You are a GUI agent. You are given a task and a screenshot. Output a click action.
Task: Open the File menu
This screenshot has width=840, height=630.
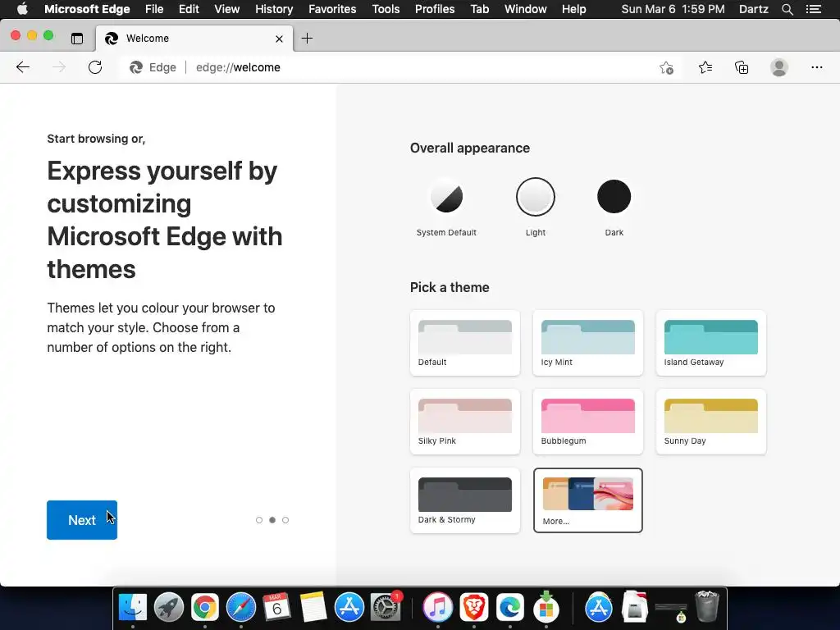(154, 9)
